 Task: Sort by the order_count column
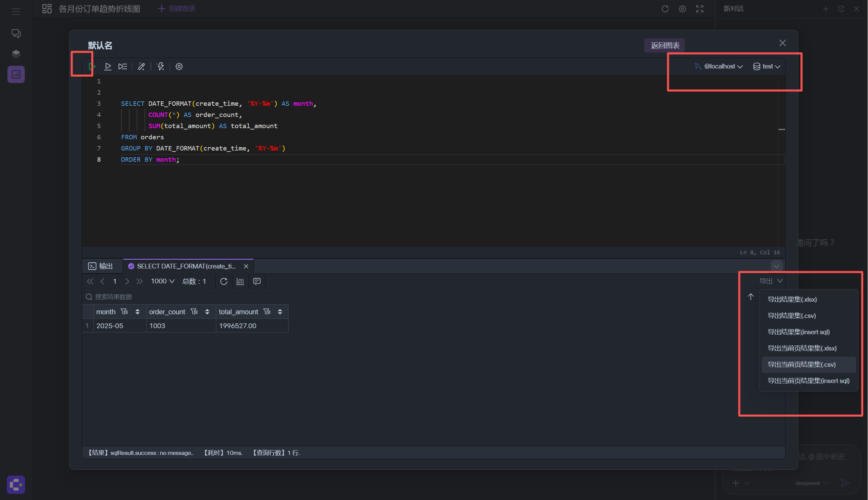[x=207, y=312]
